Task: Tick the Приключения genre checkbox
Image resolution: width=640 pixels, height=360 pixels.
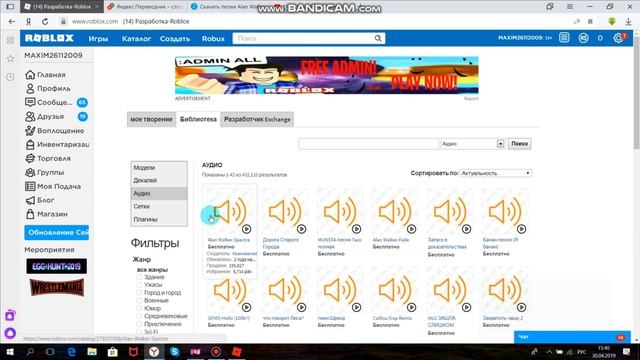Action: tap(139, 324)
